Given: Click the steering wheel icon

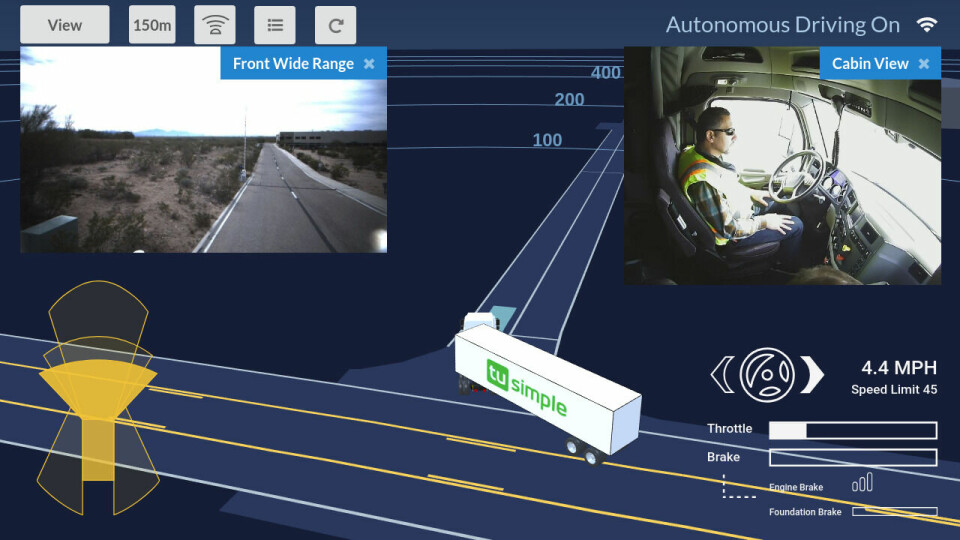Looking at the screenshot, I should tap(767, 374).
